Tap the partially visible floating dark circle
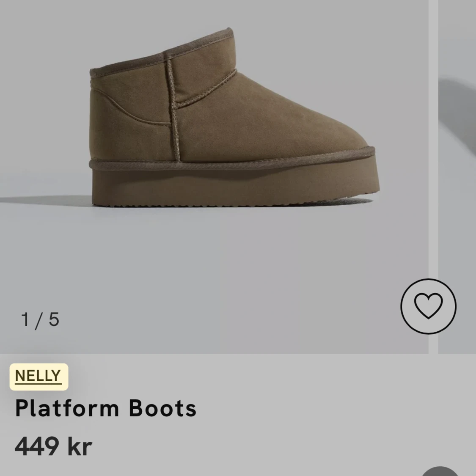Viewport: 476px width, 476px height. click(440, 471)
